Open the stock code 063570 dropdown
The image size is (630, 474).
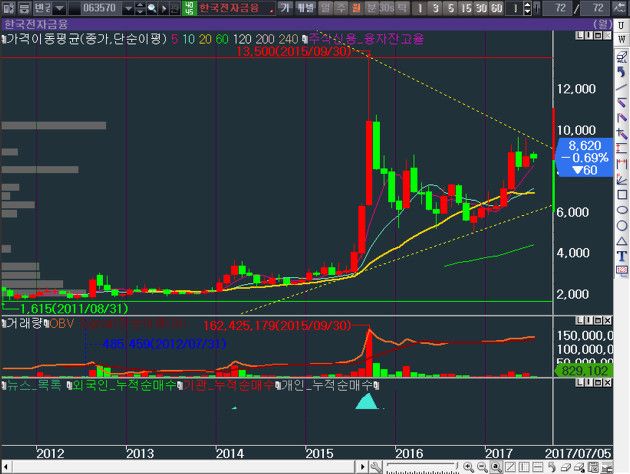128,8
